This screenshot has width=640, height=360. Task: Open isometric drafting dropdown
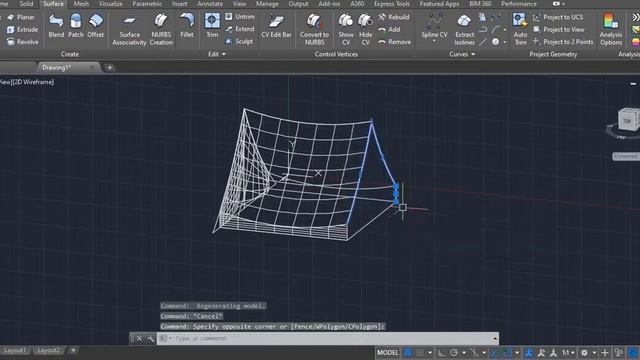[x=484, y=353]
